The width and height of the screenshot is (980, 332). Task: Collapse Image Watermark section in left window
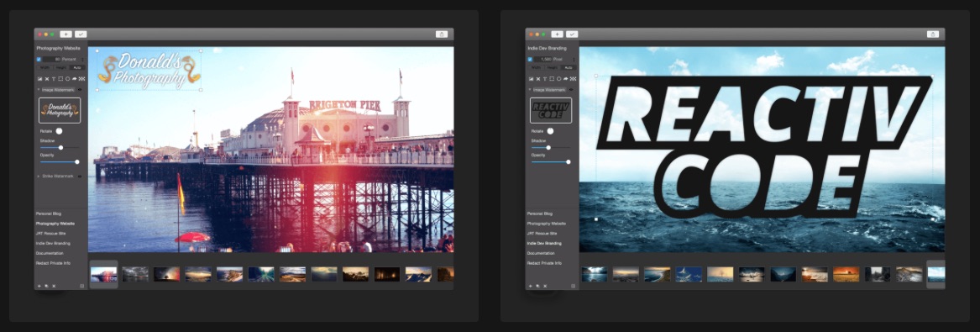tap(38, 89)
